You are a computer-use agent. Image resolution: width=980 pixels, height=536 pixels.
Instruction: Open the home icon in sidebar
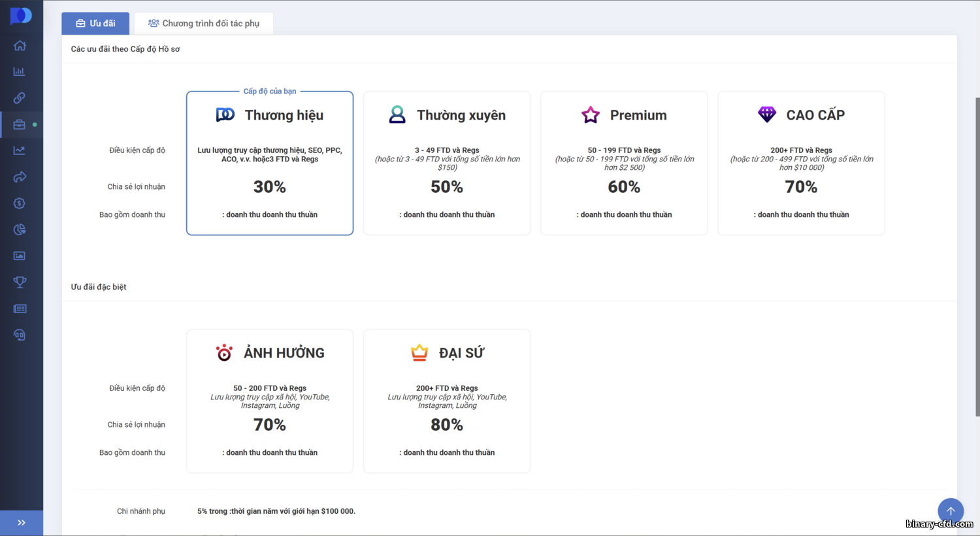pyautogui.click(x=20, y=45)
